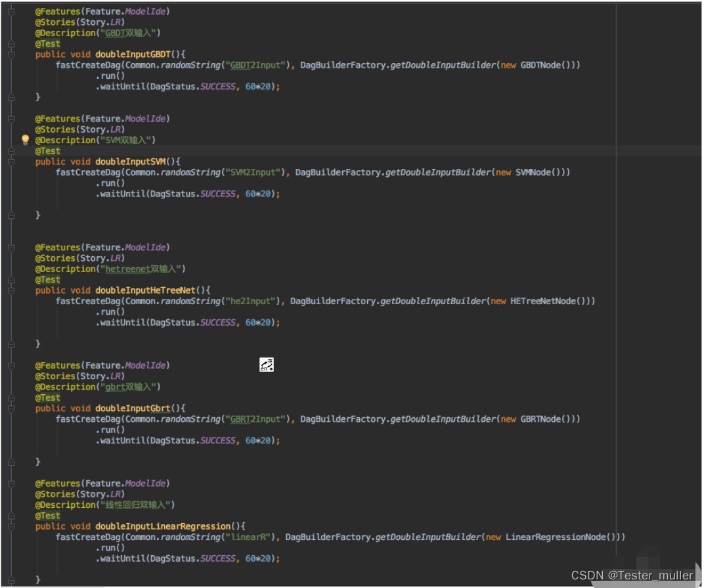
Task: Click fold-end marker at doubleInputLinearRegression closing brace
Action: coord(12,580)
